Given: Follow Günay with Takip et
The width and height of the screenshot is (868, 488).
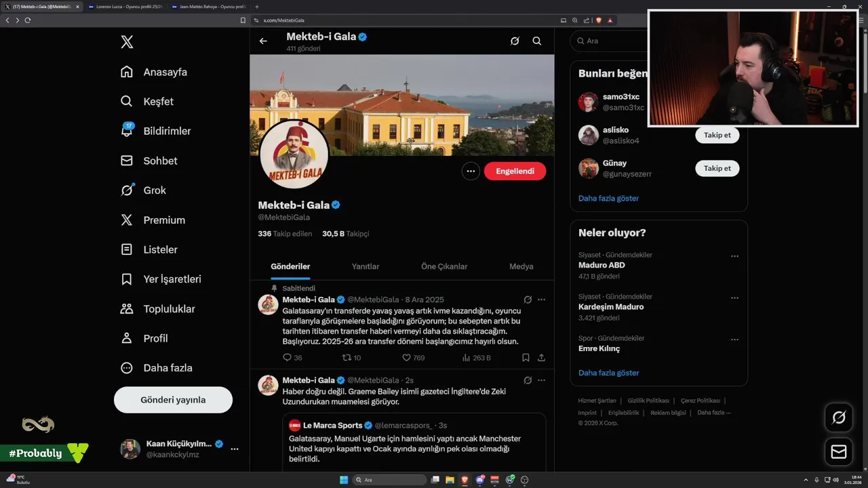Looking at the screenshot, I should (717, 168).
